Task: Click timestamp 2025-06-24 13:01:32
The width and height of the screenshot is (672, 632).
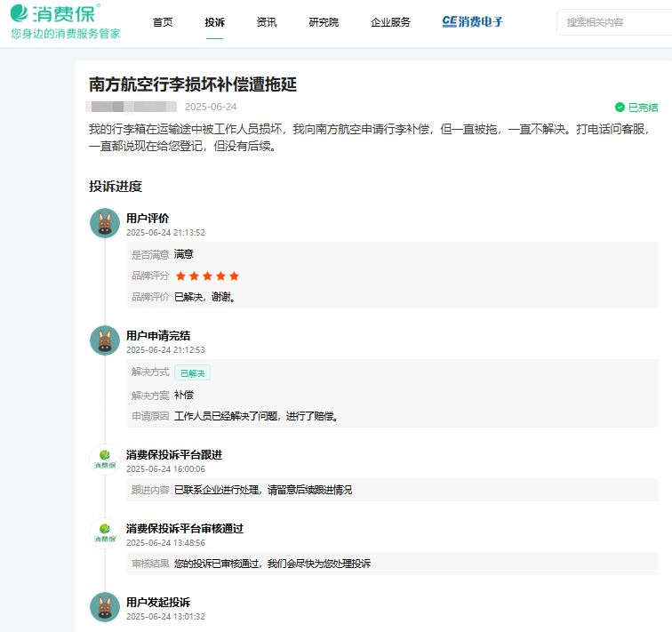Action: coord(165,617)
